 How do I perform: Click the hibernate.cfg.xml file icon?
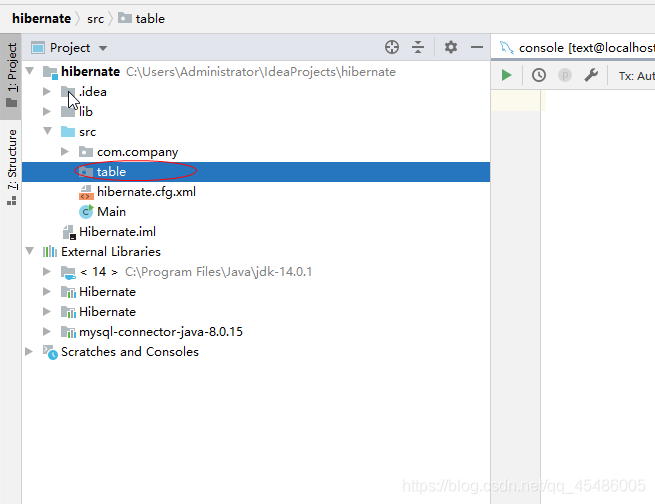click(x=86, y=192)
